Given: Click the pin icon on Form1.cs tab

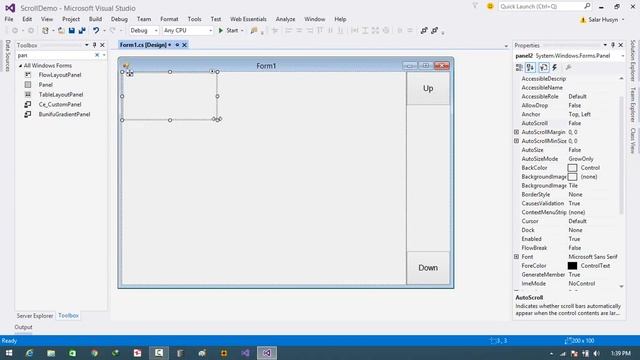Looking at the screenshot, I should (177, 45).
